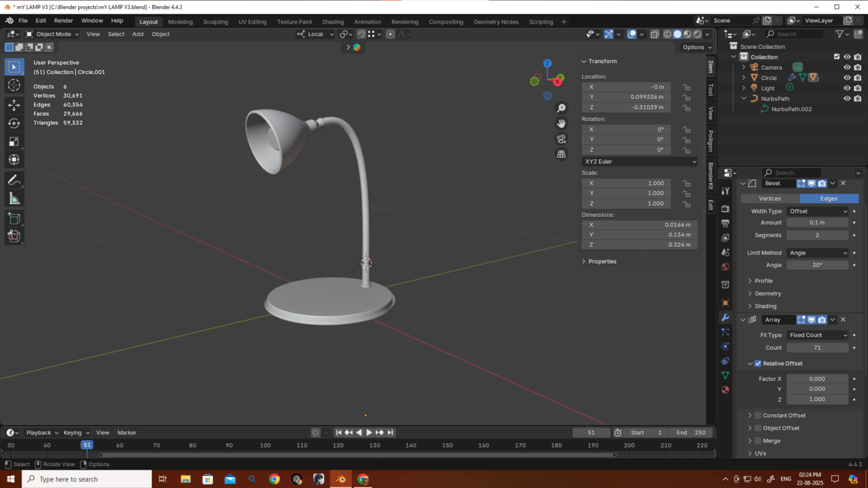Image resolution: width=868 pixels, height=488 pixels.
Task: Select the Rotate tool in toolbar
Action: (x=14, y=123)
